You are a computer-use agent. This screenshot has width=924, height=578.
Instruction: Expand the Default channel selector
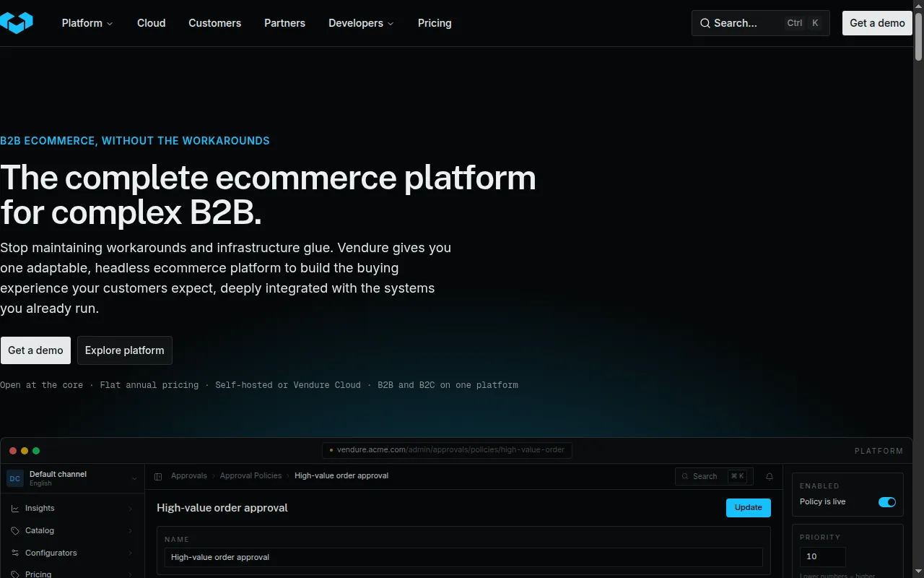(72, 478)
